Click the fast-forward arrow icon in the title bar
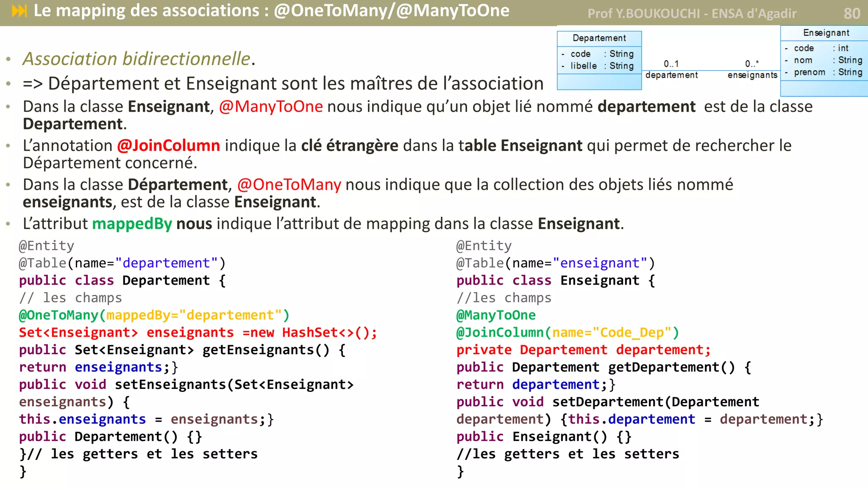Screen dimensions: 868x488 pos(19,11)
